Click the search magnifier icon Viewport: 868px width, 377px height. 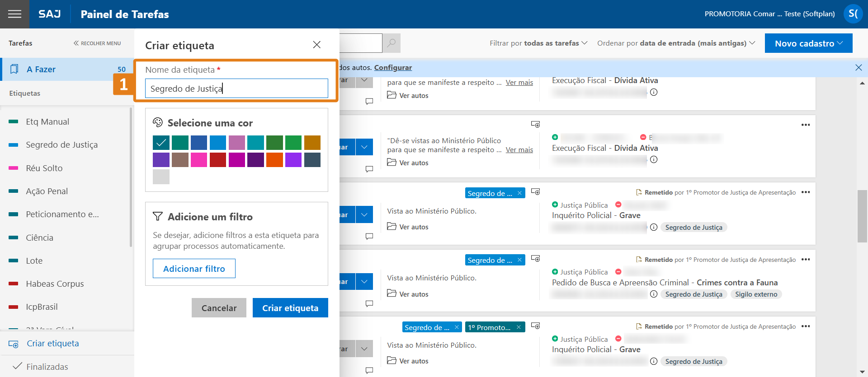point(392,43)
